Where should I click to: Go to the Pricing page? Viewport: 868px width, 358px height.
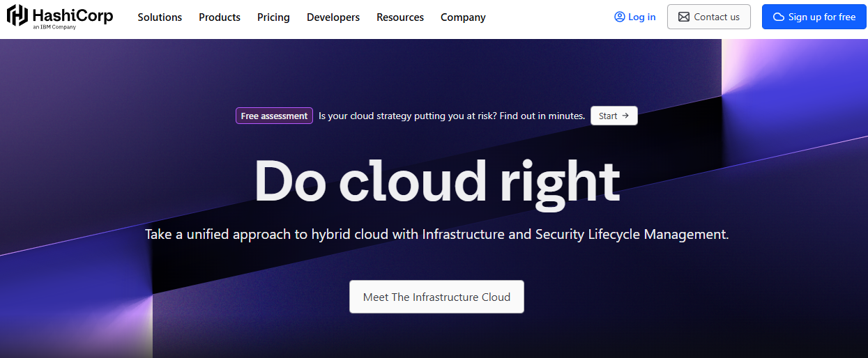[x=273, y=17]
